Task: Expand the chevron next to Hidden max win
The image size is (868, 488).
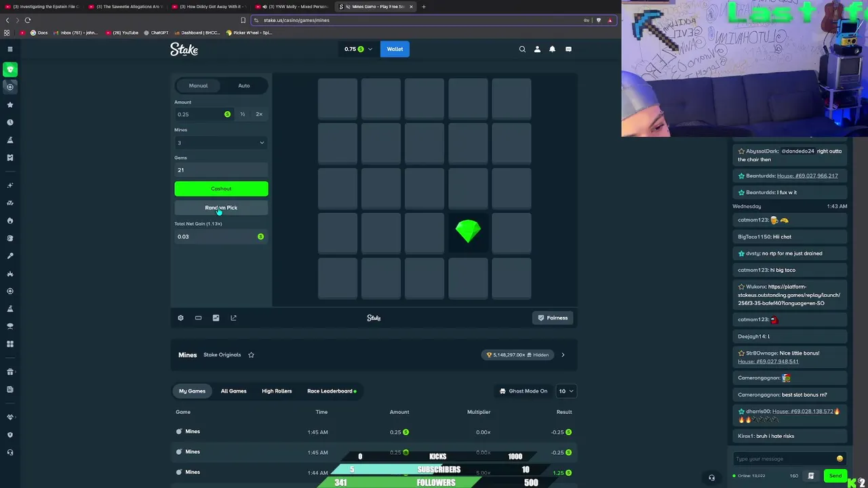Action: click(563, 354)
